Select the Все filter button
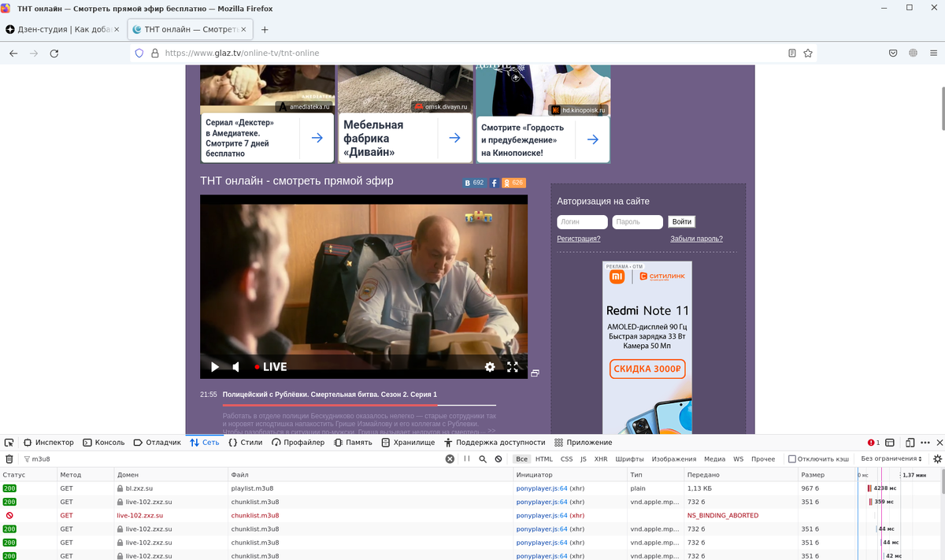This screenshot has width=945, height=560. pos(521,458)
